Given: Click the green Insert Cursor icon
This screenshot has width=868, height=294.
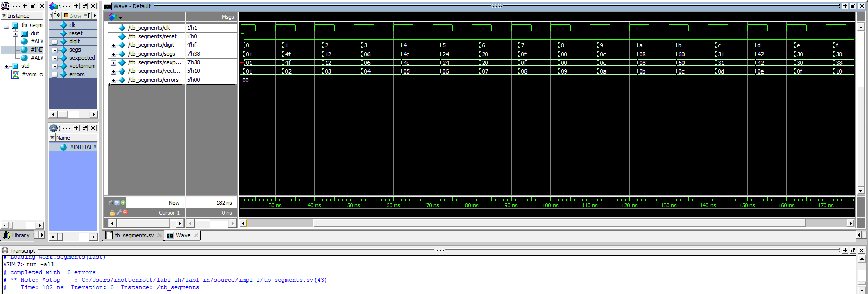Looking at the screenshot, I should [x=123, y=203].
